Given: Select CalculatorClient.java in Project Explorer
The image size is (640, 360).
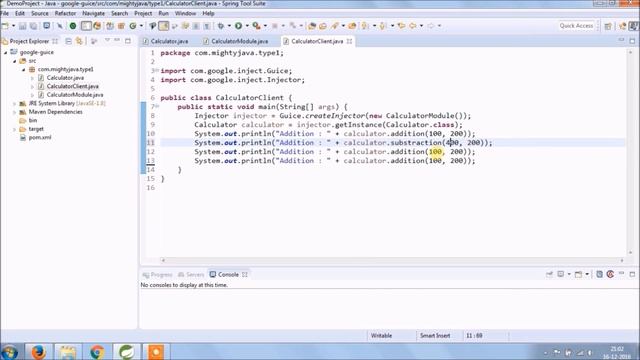Looking at the screenshot, I should pyautogui.click(x=73, y=86).
